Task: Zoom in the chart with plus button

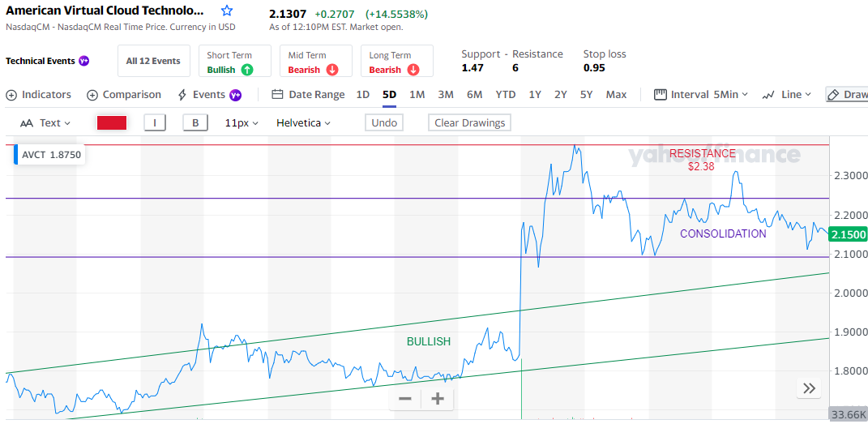Action: click(438, 399)
